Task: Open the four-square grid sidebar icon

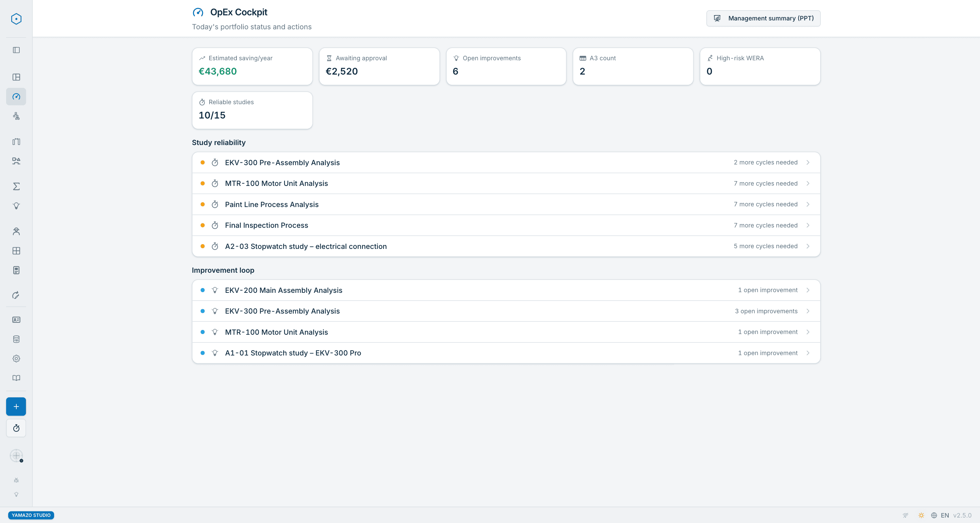Action: click(16, 251)
